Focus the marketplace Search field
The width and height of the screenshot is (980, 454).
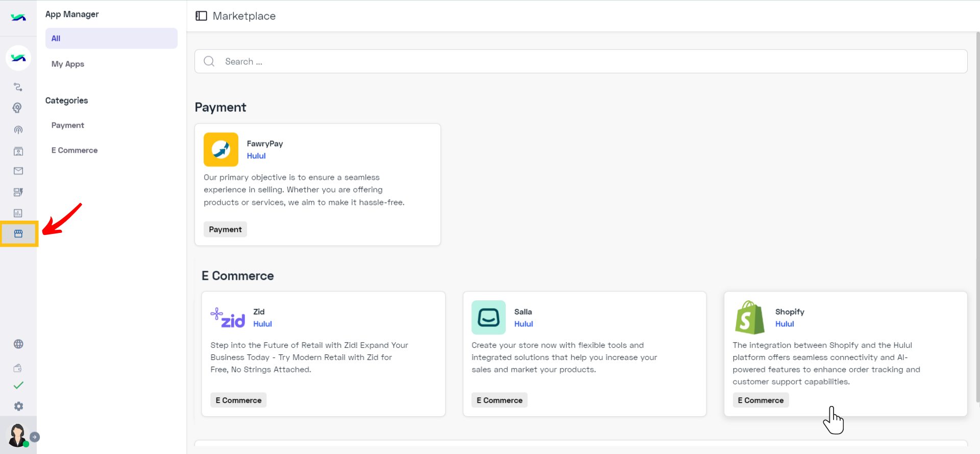pos(581,61)
